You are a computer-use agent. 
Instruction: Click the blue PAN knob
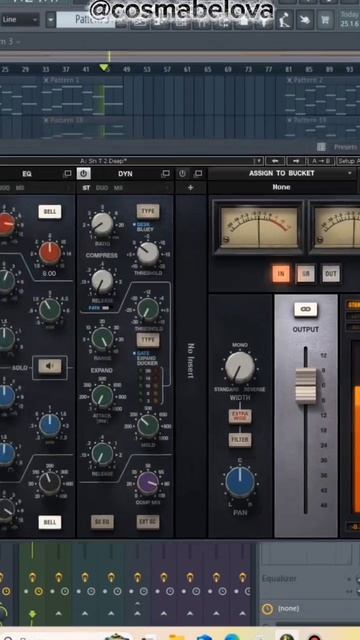pos(240,482)
